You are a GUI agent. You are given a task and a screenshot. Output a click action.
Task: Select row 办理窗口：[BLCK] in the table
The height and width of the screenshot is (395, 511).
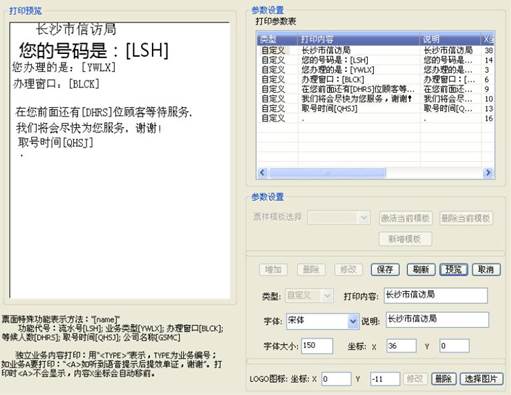376,80
